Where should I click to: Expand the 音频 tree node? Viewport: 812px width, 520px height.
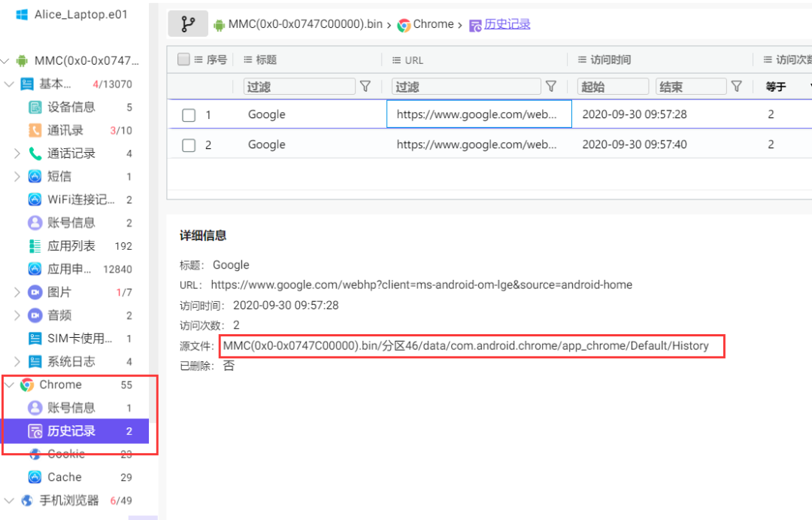(17, 315)
